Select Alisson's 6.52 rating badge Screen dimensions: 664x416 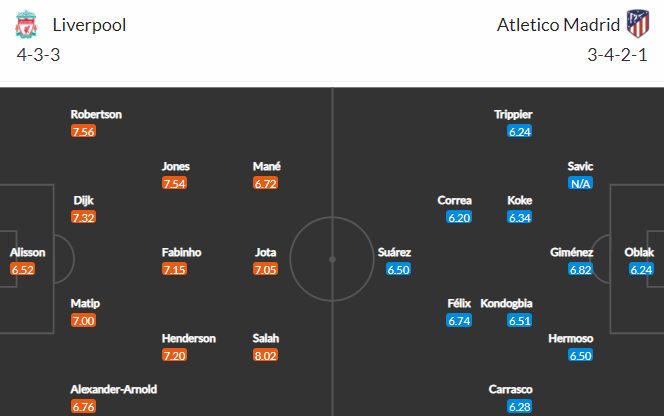click(x=22, y=269)
